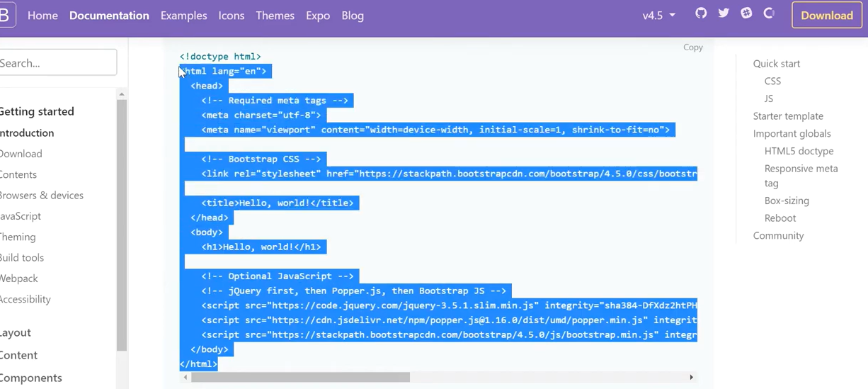Viewport: 868px width, 389px height.
Task: Open the Open Collective icon link
Action: [x=769, y=13]
